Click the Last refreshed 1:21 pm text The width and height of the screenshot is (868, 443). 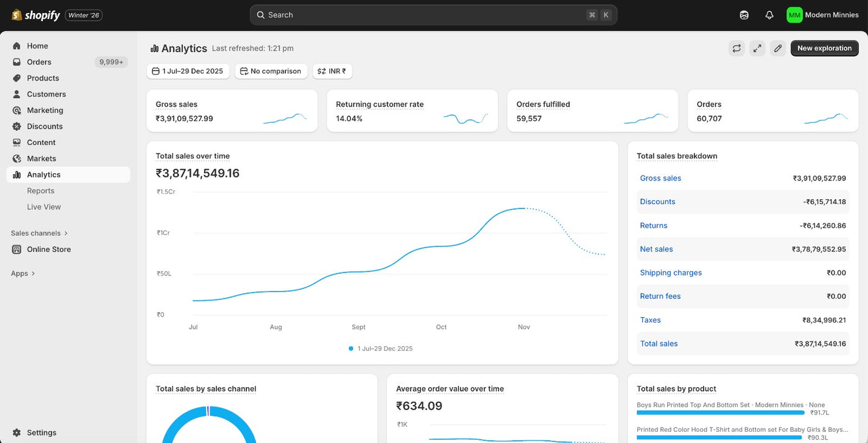point(253,48)
